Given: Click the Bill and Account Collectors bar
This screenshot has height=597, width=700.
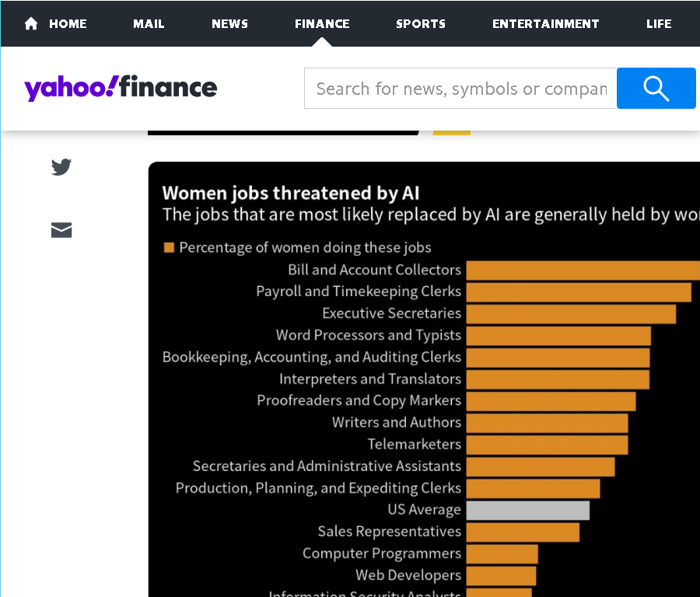Looking at the screenshot, I should click(583, 271).
